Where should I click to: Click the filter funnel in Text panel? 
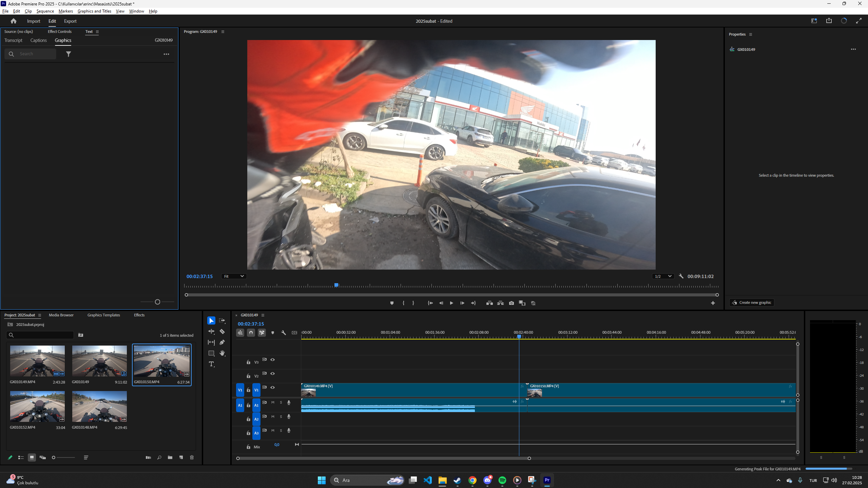(69, 54)
